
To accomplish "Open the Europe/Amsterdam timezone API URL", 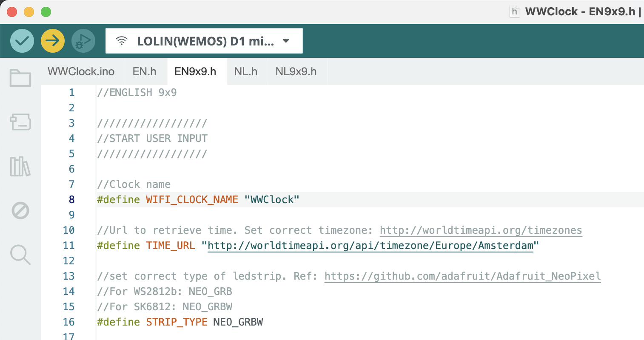I will tap(370, 246).
